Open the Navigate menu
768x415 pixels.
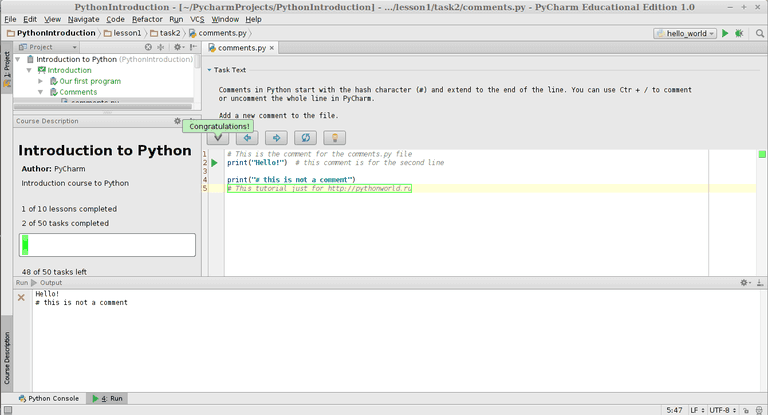[x=83, y=19]
